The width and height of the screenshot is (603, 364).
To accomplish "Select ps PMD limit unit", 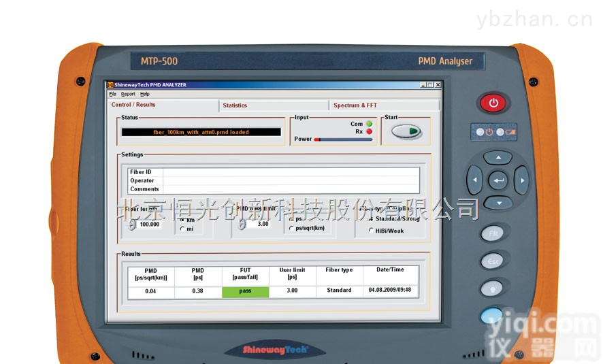I will (291, 219).
